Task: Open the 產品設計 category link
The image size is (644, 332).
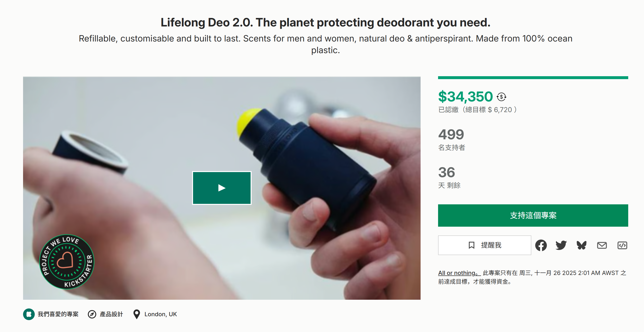Action: pyautogui.click(x=111, y=314)
